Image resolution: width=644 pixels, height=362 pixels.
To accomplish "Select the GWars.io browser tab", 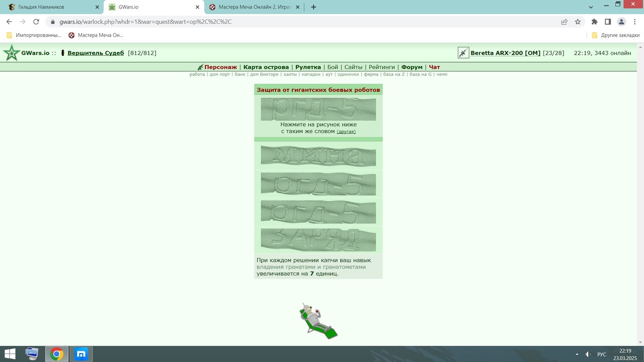I will click(153, 7).
